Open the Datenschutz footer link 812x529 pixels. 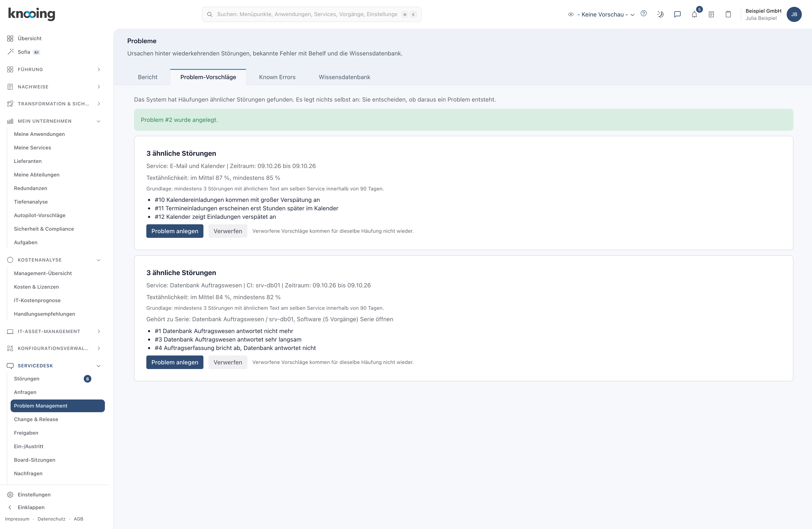52,519
